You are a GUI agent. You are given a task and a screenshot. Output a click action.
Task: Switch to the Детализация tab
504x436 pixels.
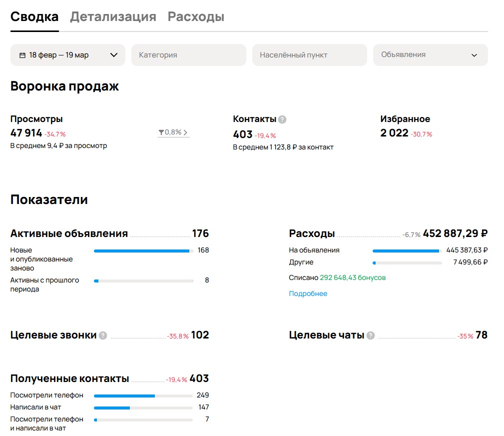[x=113, y=16]
